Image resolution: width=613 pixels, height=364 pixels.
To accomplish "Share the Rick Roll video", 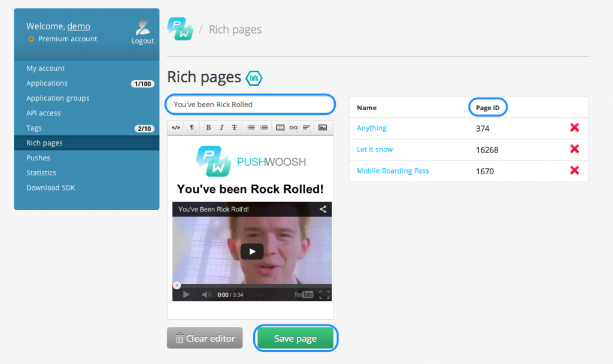I will click(x=323, y=209).
